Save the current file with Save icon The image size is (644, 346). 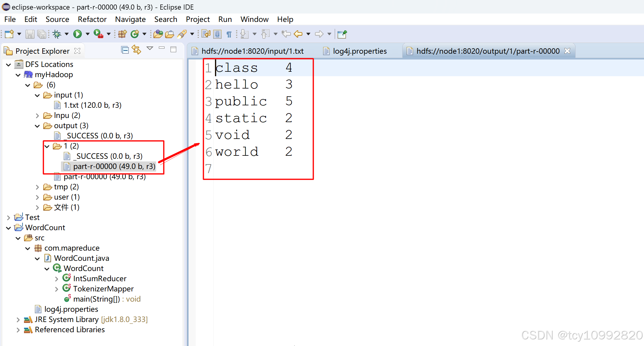tap(30, 34)
